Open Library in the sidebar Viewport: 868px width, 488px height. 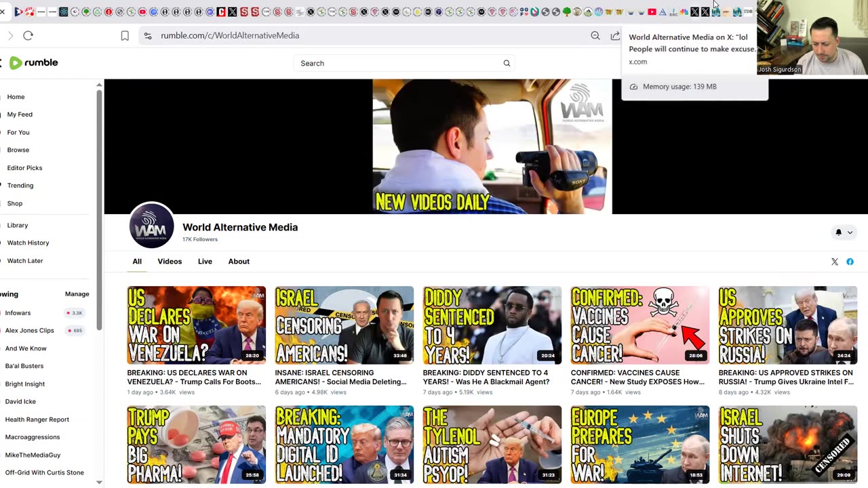[18, 225]
